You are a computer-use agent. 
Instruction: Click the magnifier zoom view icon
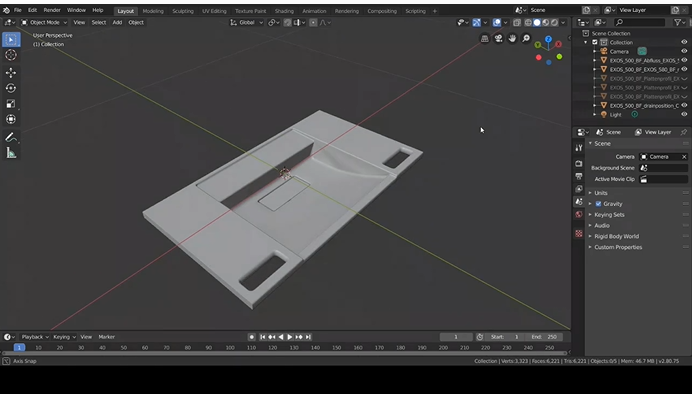point(526,39)
